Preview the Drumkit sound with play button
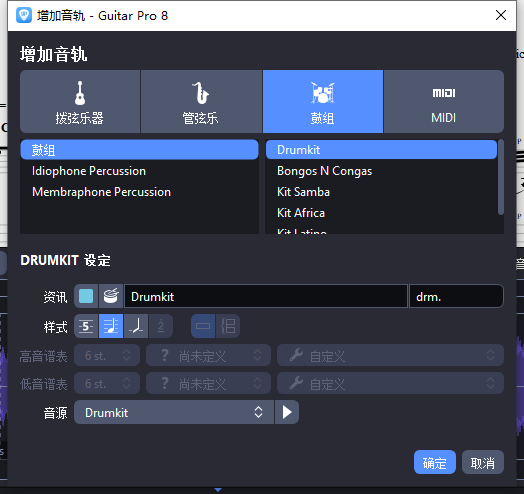The width and height of the screenshot is (524, 494). pos(287,412)
